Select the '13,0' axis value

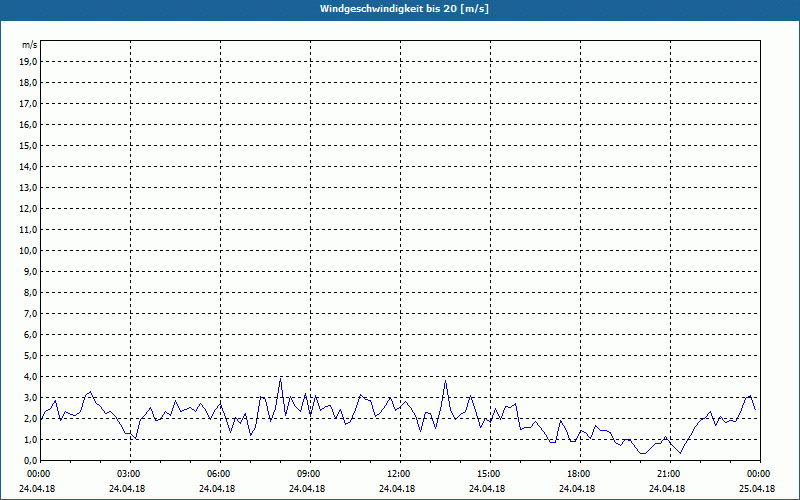click(x=29, y=188)
